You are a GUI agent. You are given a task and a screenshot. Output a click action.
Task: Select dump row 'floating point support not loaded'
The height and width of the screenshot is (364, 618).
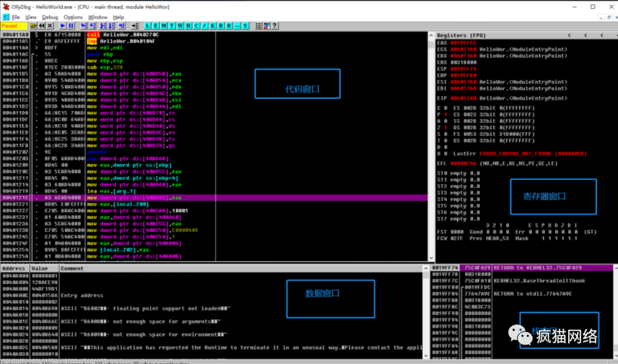coord(212,308)
